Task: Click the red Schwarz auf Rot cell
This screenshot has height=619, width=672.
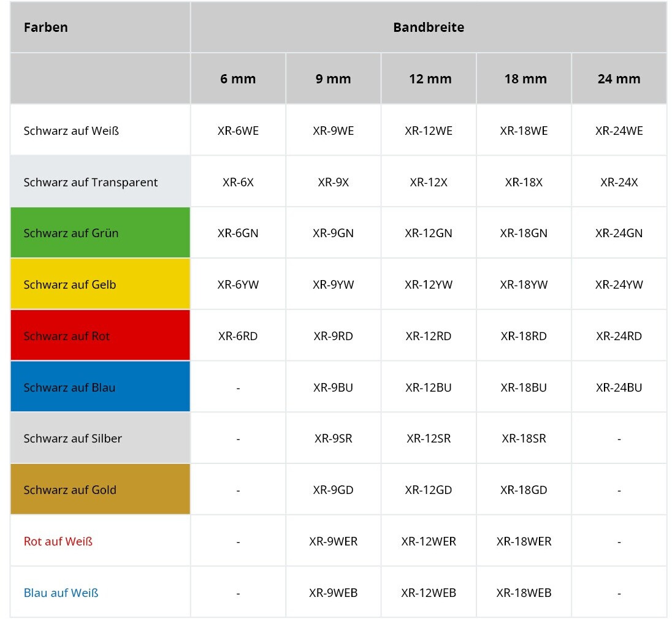Action: pyautogui.click(x=100, y=336)
